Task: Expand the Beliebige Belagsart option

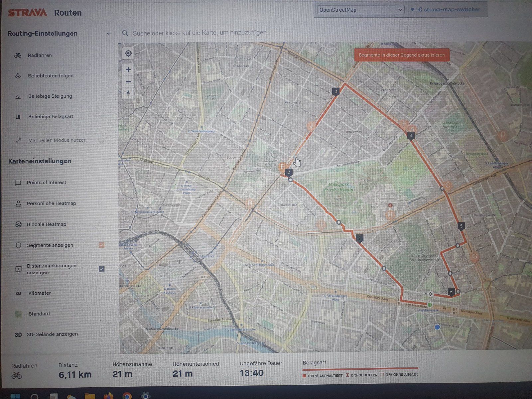Action: pyautogui.click(x=51, y=117)
